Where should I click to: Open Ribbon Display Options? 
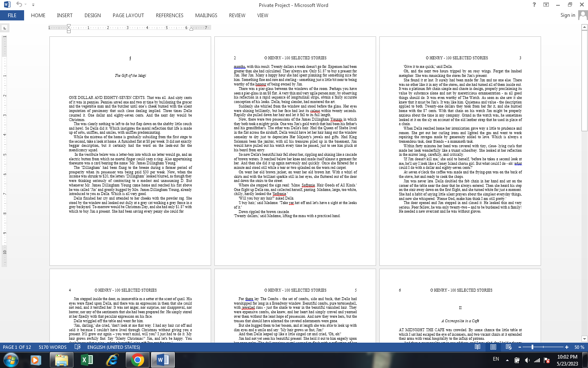[546, 4]
